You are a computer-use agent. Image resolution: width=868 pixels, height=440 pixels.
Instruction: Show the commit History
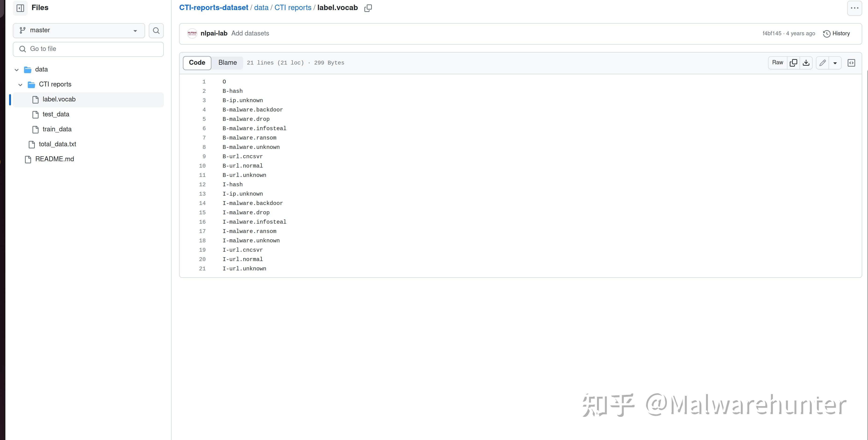coord(837,33)
